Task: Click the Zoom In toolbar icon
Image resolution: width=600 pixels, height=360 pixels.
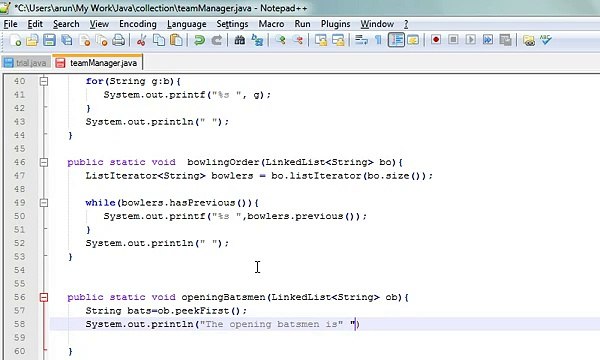Action: 280,40
